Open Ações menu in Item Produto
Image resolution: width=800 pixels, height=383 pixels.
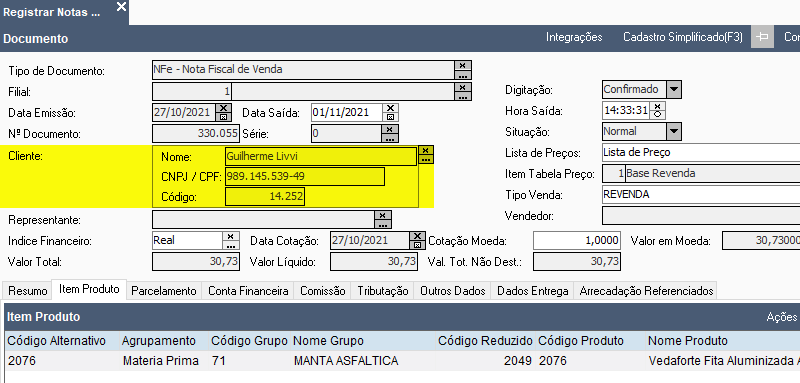[x=782, y=317]
